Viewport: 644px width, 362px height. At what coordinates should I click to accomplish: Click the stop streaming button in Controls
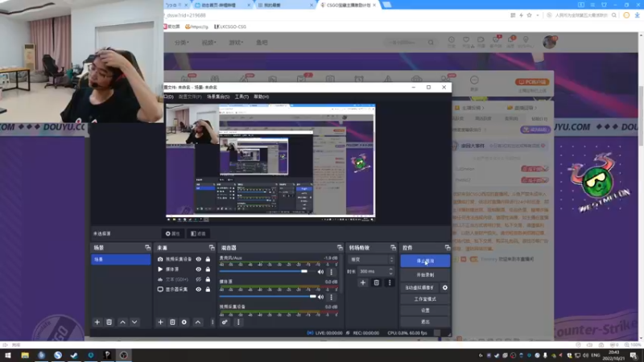pyautogui.click(x=425, y=261)
